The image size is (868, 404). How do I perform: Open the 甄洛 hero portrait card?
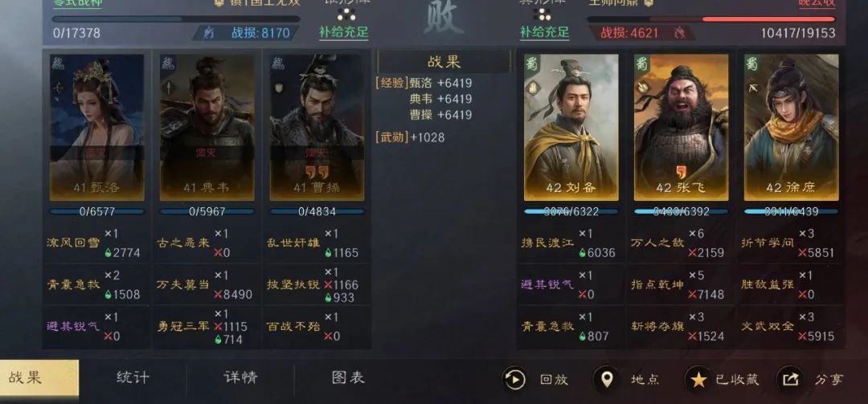coord(97,127)
